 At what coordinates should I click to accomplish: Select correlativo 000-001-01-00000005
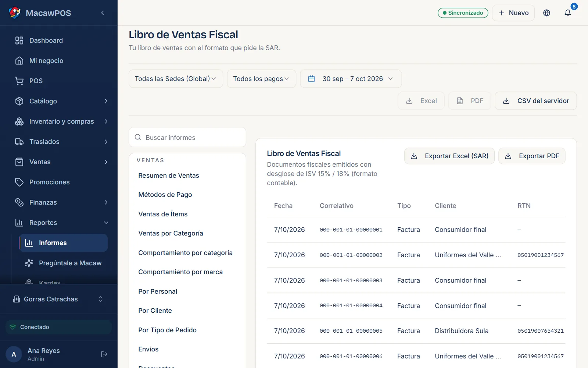[x=351, y=331]
